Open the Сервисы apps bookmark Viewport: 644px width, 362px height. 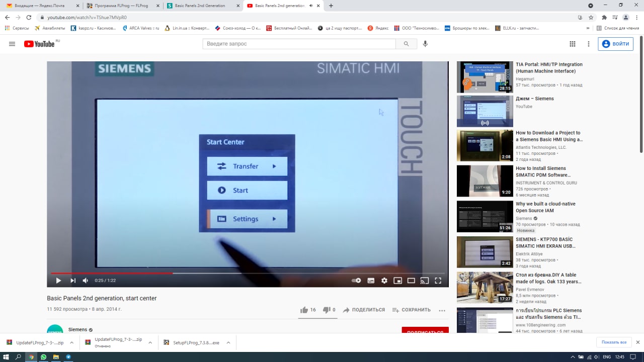[17, 28]
